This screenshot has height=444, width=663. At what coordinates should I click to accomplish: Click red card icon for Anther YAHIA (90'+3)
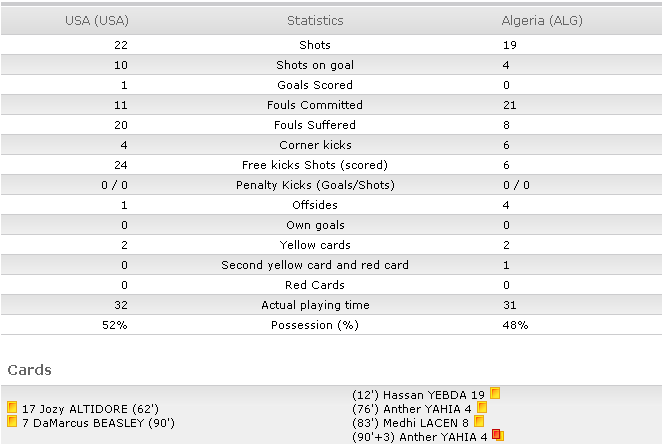pyautogui.click(x=498, y=435)
